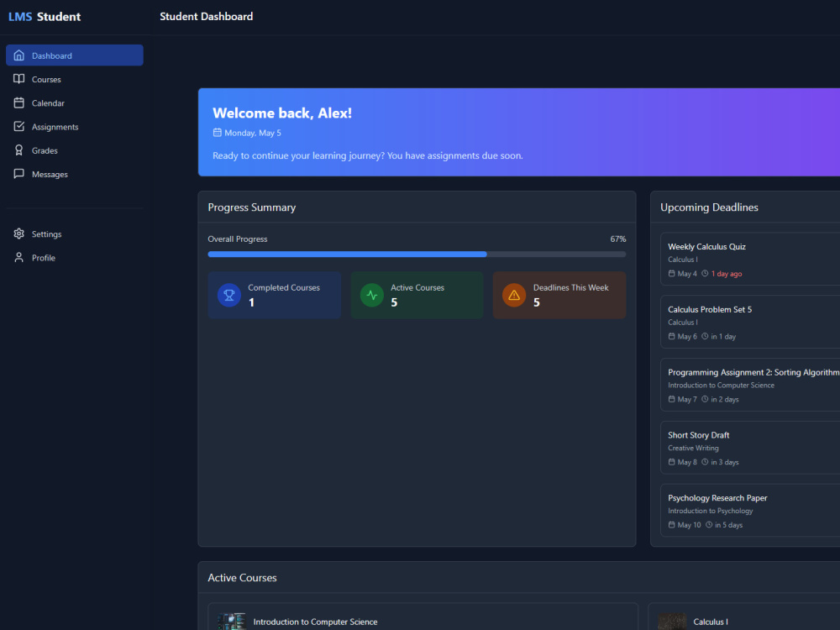Click calendar icon next to May 4 deadline

pyautogui.click(x=671, y=273)
